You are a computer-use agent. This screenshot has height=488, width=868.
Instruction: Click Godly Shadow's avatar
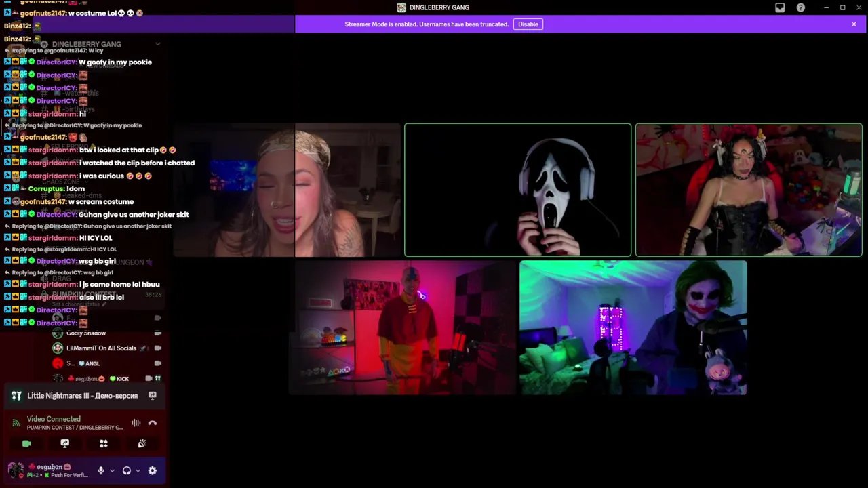pos(58,333)
